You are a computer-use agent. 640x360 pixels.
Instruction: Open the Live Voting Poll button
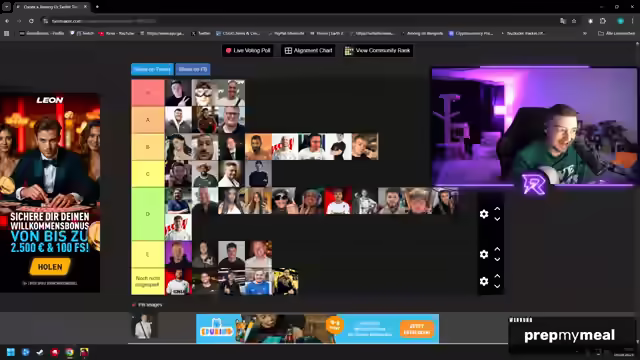click(x=248, y=51)
